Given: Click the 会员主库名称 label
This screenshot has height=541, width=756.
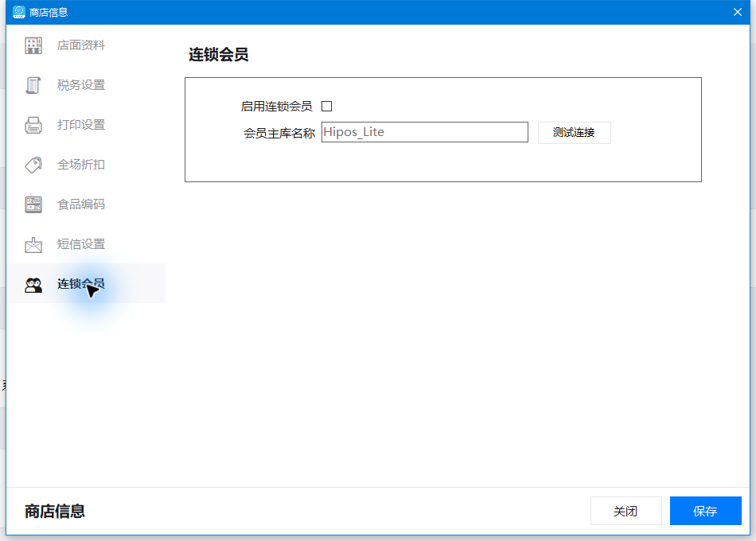Looking at the screenshot, I should coord(279,133).
